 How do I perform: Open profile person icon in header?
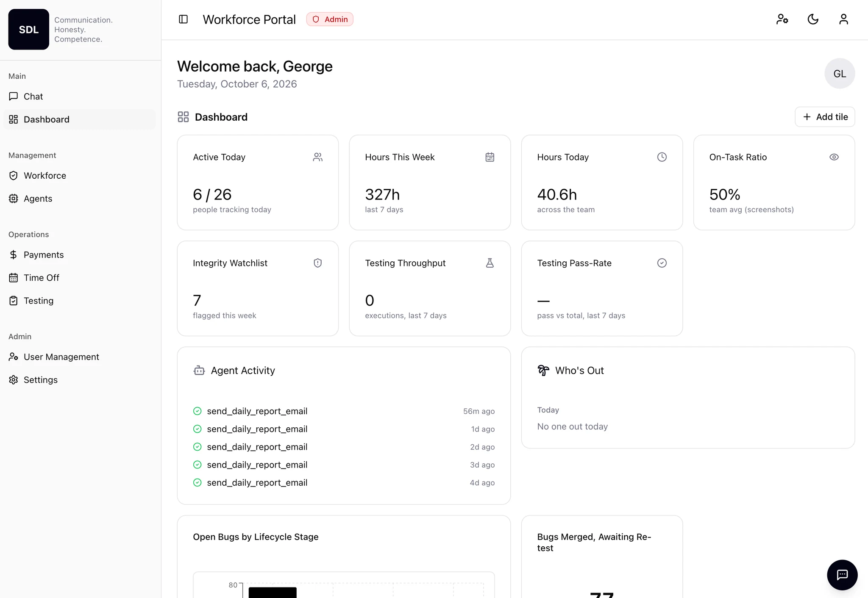pos(843,19)
